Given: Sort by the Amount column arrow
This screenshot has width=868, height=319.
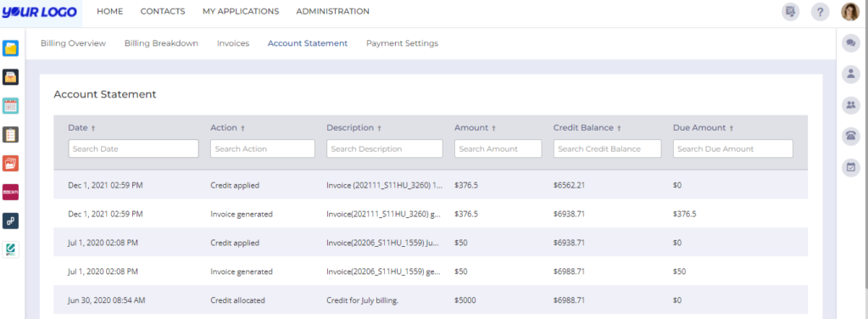Looking at the screenshot, I should click(493, 128).
